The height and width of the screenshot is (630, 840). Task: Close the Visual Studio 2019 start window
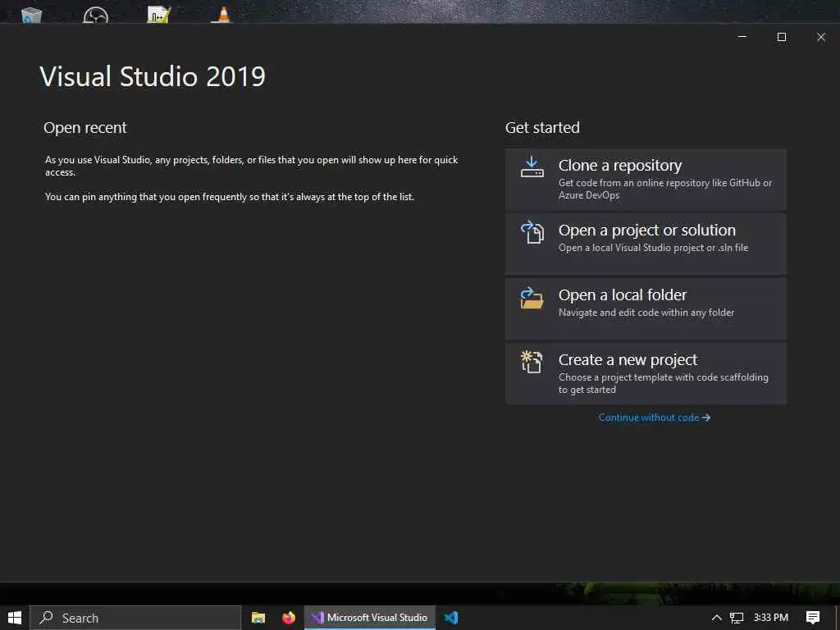tap(820, 37)
